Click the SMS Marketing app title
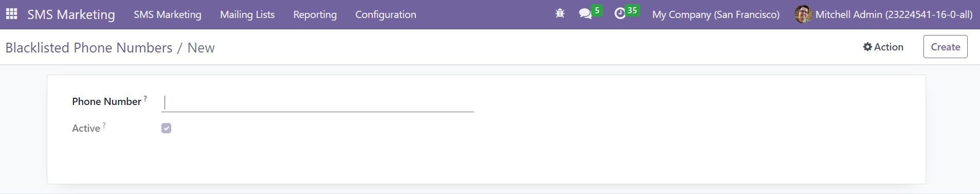This screenshot has height=194, width=980. pos(71,14)
